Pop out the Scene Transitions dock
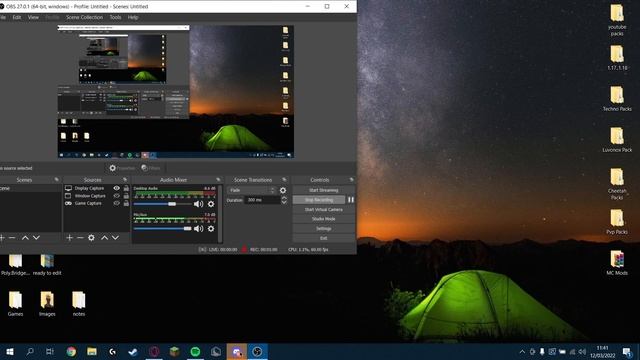 pos(284,180)
